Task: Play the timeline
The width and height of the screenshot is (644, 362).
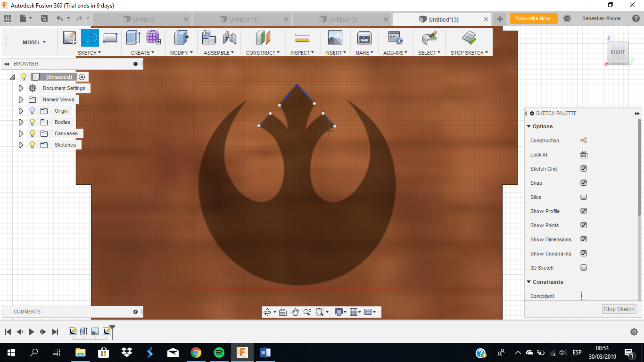Action: (x=32, y=332)
